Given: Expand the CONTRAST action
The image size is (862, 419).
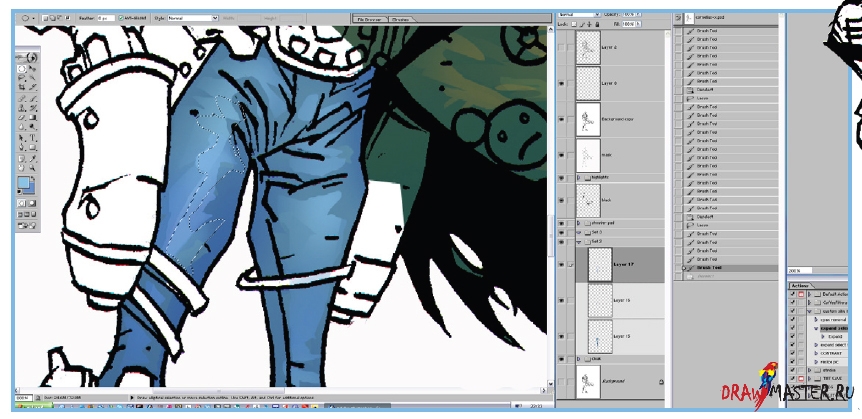Looking at the screenshot, I should (x=816, y=353).
